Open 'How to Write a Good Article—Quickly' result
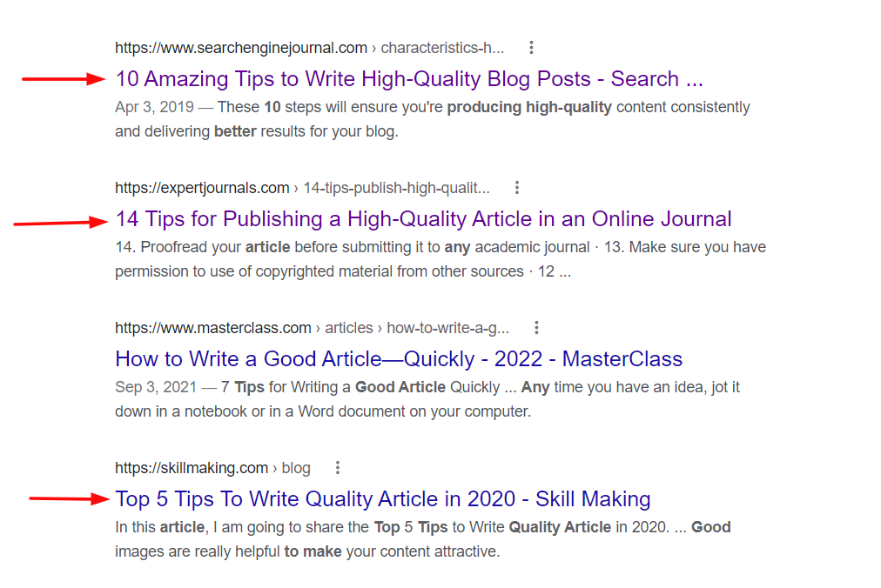The image size is (881, 588). click(x=399, y=359)
